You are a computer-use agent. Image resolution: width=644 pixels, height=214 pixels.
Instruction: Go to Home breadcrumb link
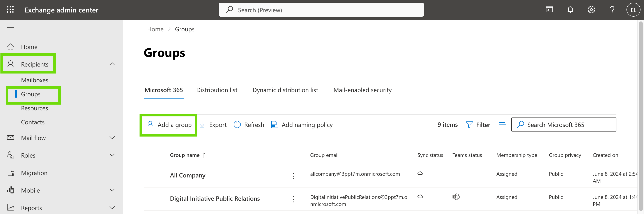pos(155,29)
